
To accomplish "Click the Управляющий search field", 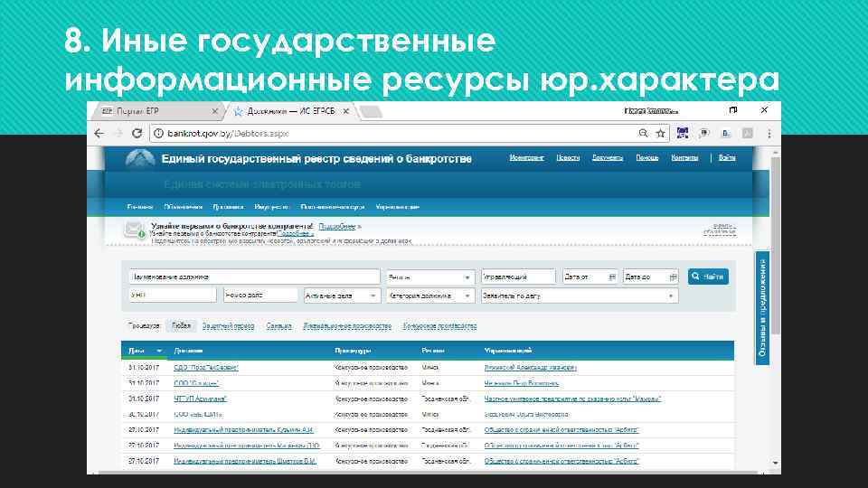I will [518, 277].
